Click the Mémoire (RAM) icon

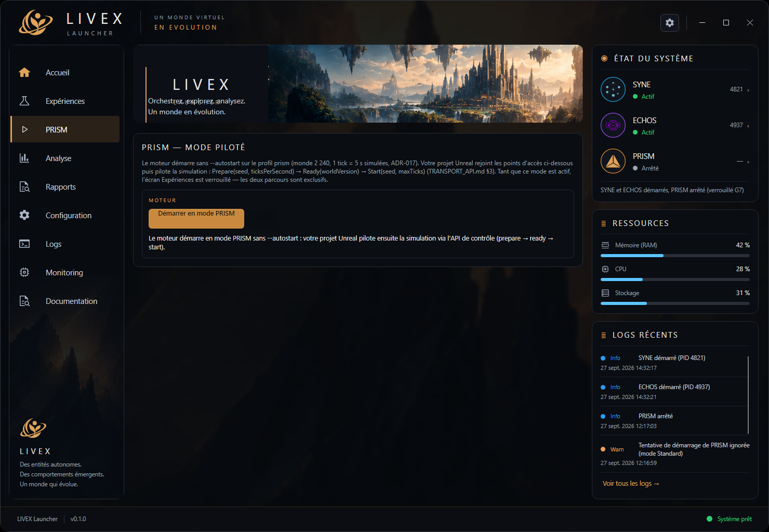(x=605, y=245)
